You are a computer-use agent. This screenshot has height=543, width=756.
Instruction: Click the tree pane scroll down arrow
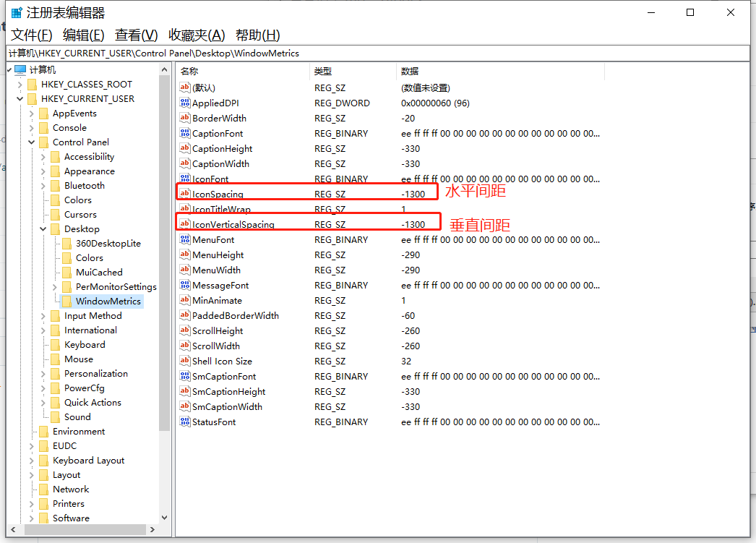tap(164, 518)
